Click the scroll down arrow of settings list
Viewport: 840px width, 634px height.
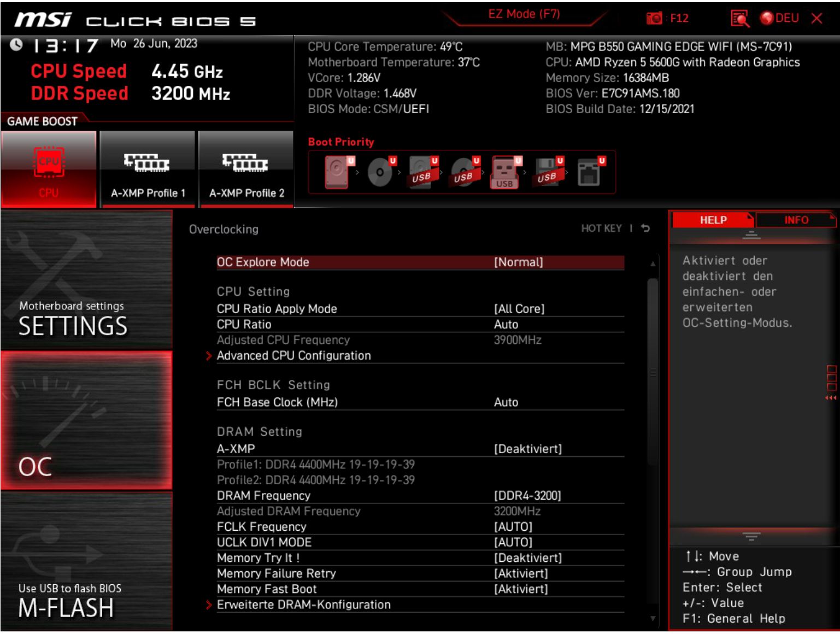tap(653, 618)
